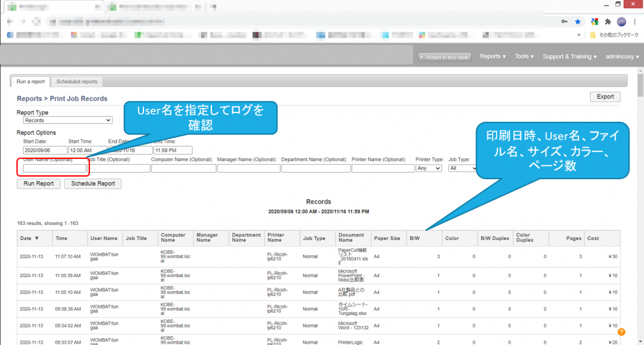This screenshot has height=345, width=644.
Task: Open the Report Type dropdown
Action: 67,120
